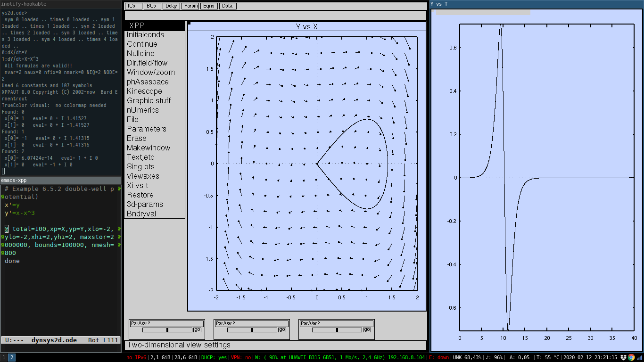Open the ICs window button
The image size is (644, 362).
[x=134, y=6]
